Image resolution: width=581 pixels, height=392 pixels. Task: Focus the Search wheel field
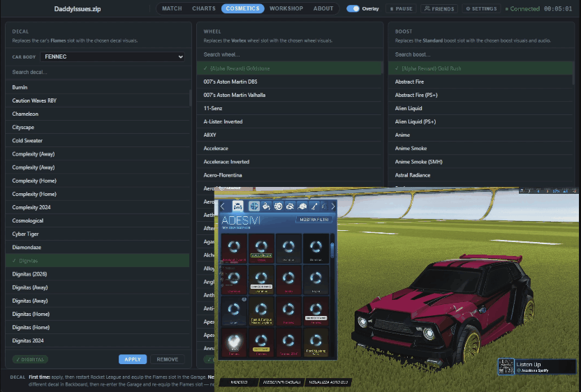point(290,54)
